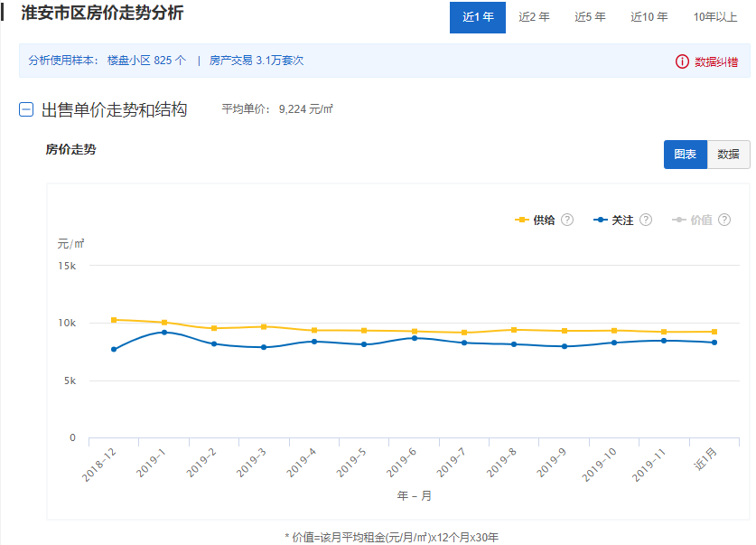This screenshot has width=756, height=545.
Task: Collapse 出售单价走势和结构 section via minus icon
Action: coord(27,110)
